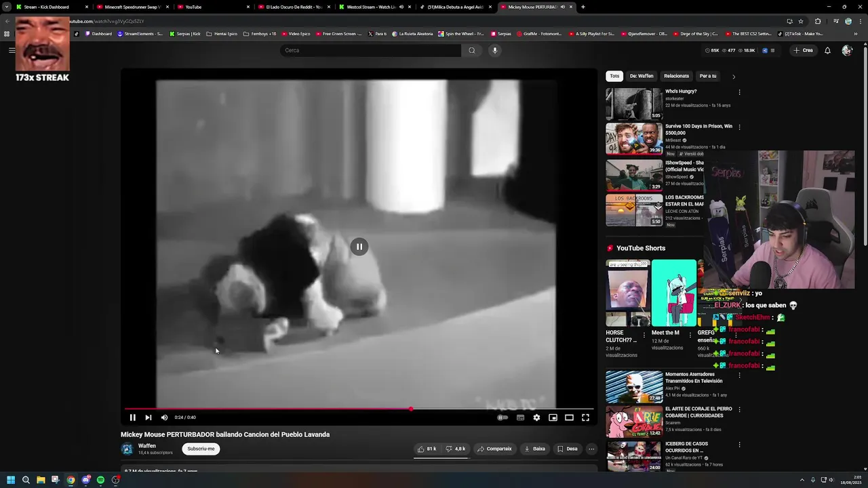
Task: Toggle subtitles in the video player
Action: click(x=520, y=418)
